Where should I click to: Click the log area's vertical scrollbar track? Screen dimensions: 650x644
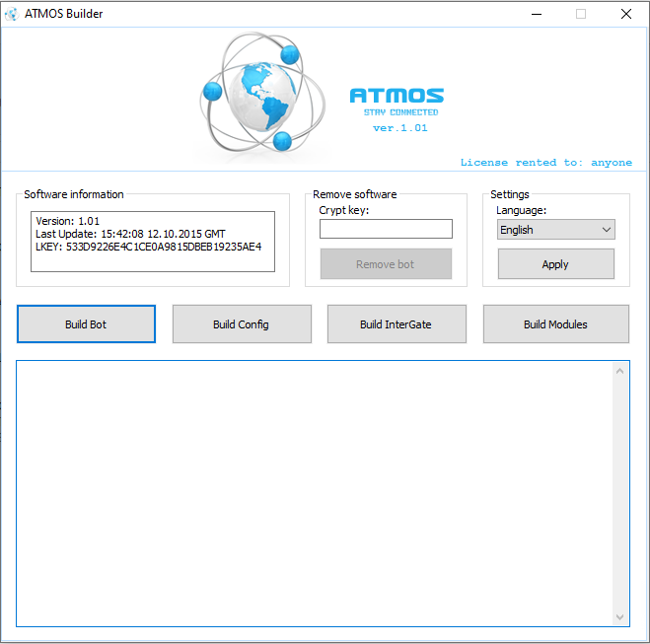619,494
